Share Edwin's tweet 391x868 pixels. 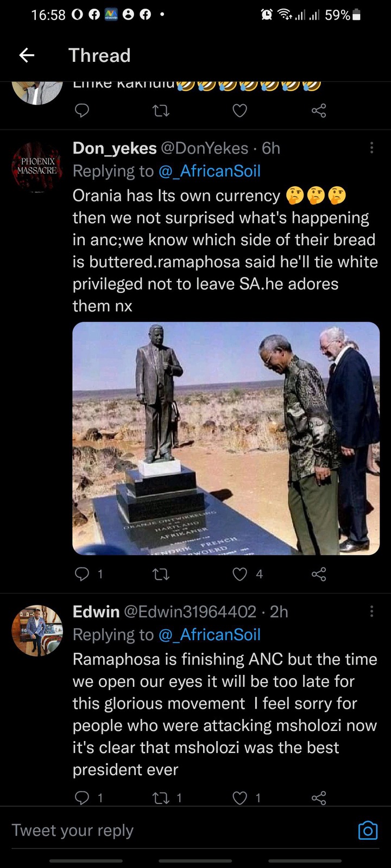(319, 797)
